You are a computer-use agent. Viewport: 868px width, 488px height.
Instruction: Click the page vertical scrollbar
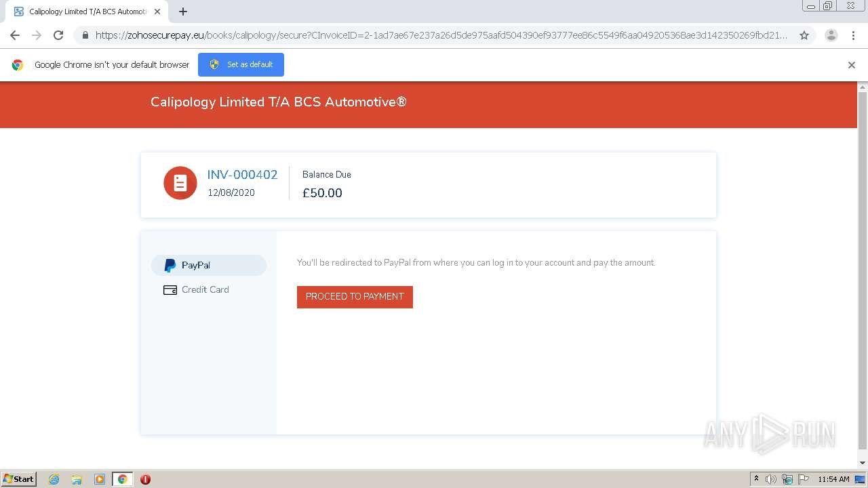click(863, 271)
